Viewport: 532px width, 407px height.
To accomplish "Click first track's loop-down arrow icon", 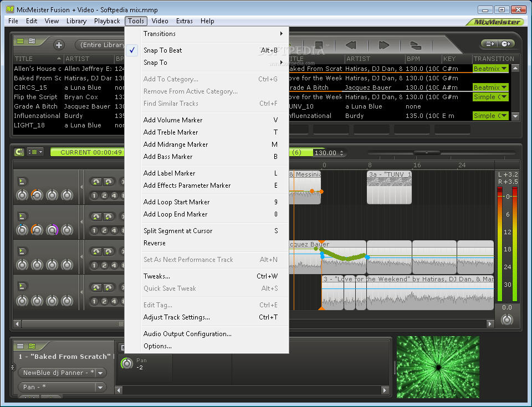I will [108, 182].
